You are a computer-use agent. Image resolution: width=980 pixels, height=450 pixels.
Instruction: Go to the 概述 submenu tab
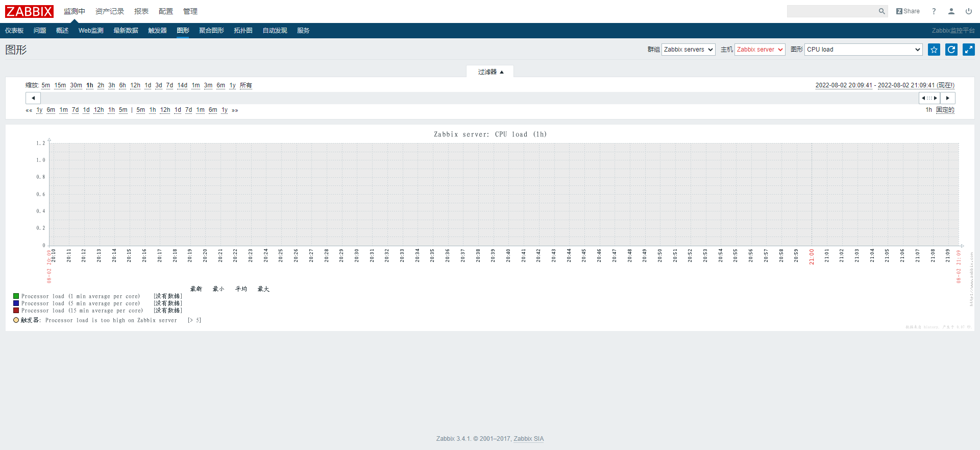tap(62, 31)
